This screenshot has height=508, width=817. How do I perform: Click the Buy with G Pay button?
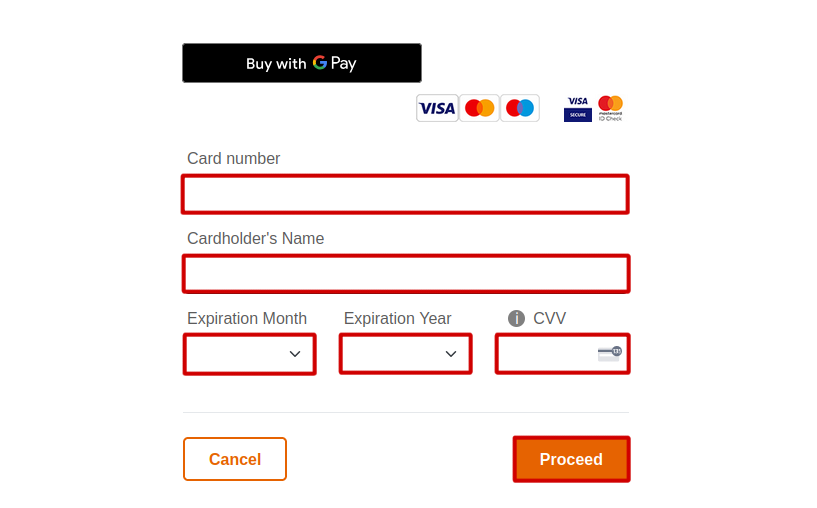pyautogui.click(x=301, y=63)
